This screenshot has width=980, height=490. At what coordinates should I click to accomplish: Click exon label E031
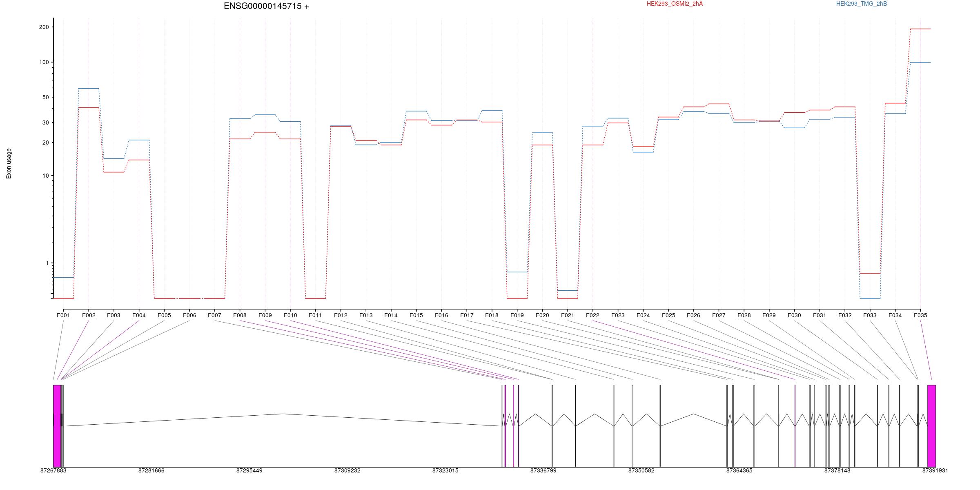820,315
